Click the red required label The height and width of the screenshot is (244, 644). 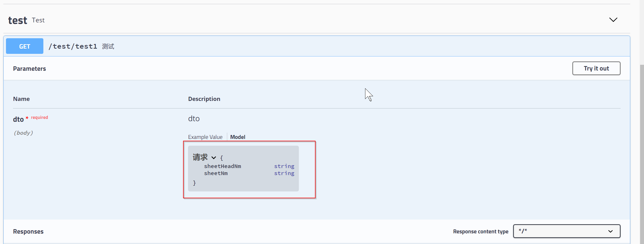(x=39, y=117)
